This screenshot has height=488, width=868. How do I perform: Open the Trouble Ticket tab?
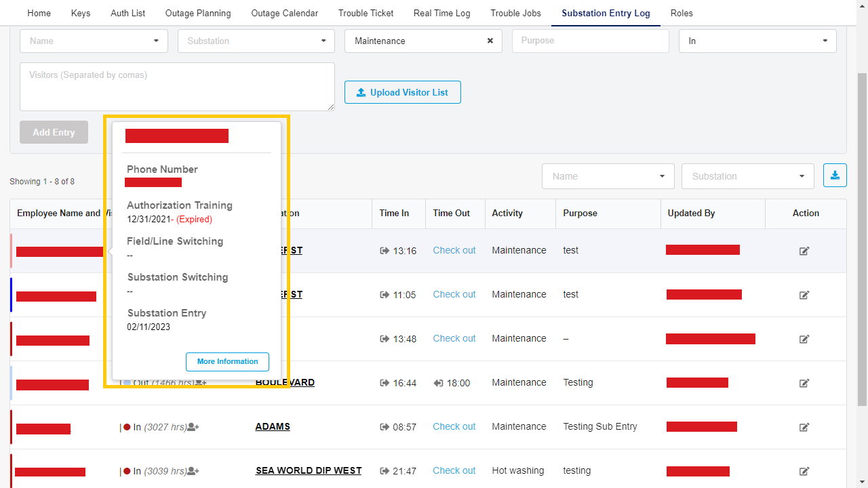(366, 13)
